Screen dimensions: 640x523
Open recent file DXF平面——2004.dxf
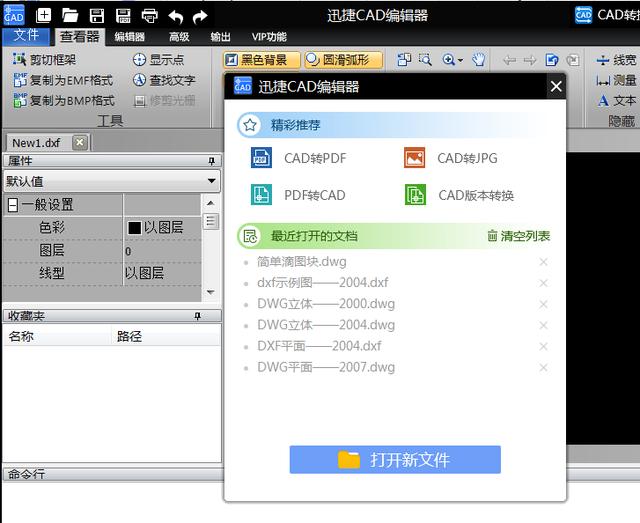tap(319, 346)
